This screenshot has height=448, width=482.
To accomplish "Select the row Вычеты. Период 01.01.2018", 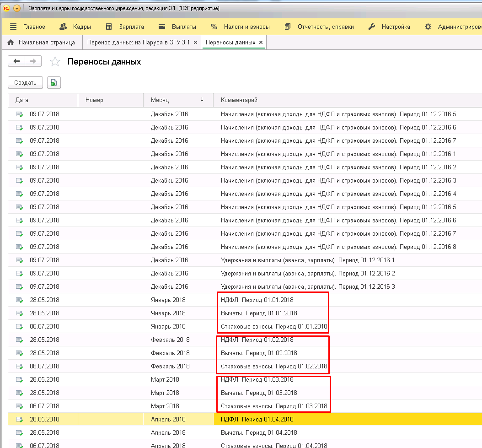I will point(259,313).
